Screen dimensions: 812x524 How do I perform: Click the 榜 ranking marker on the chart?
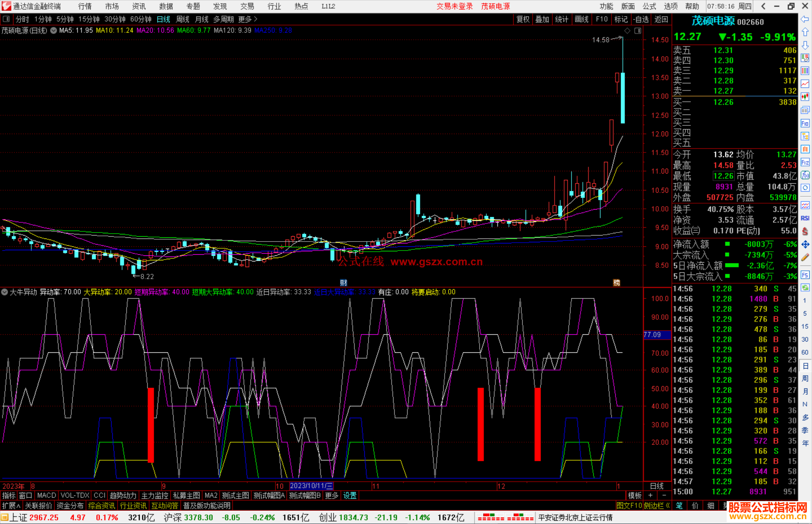click(x=617, y=283)
